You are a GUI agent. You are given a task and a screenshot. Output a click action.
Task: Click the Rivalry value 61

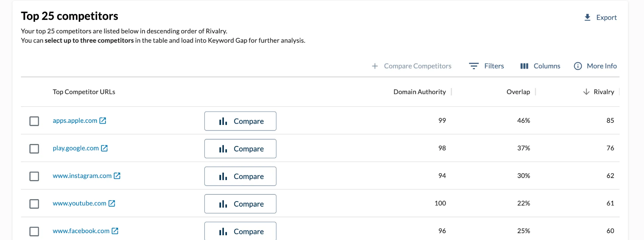point(610,203)
